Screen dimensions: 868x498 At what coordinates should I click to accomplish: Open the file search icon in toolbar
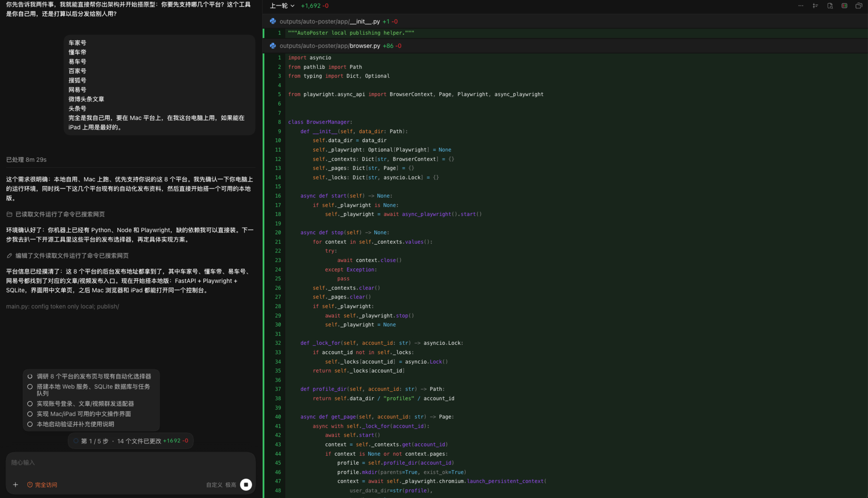tap(830, 6)
